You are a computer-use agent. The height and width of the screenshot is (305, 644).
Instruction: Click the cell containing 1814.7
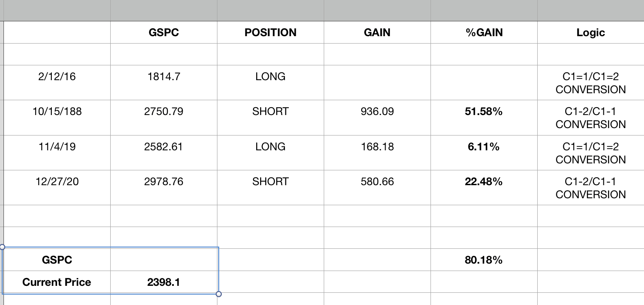163,77
